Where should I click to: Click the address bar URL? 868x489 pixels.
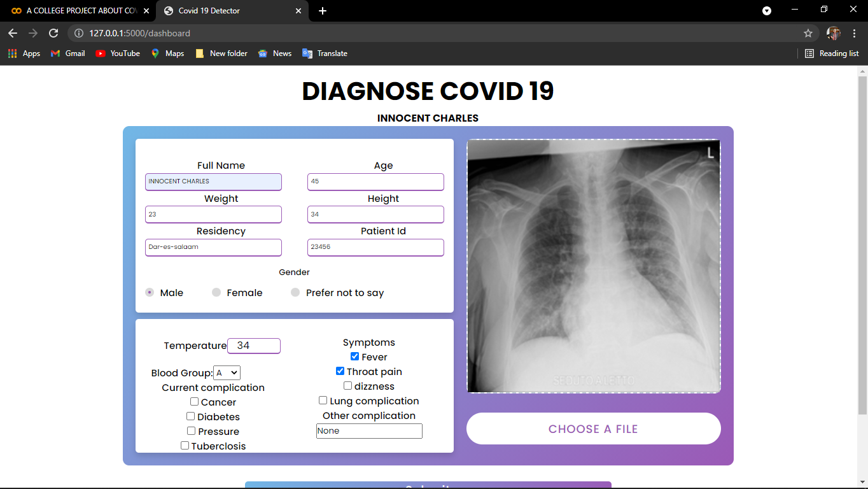(140, 33)
